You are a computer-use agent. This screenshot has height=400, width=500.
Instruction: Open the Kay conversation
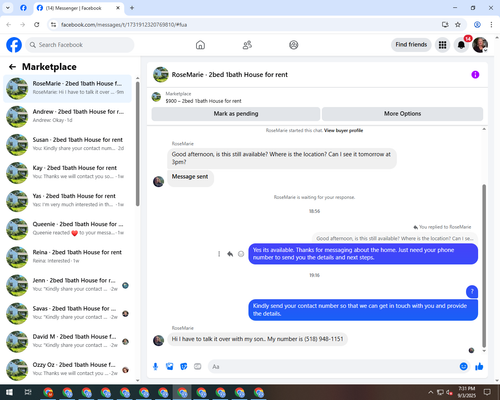67,173
